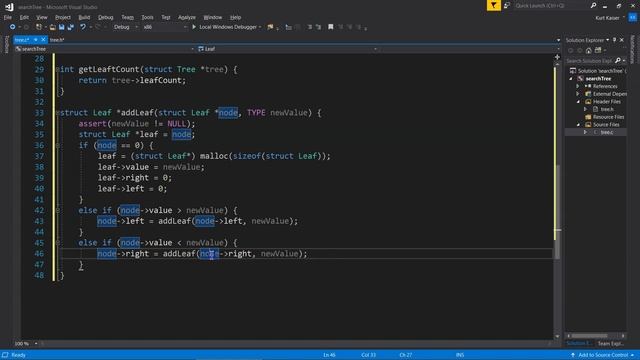Open the File menu
The height and width of the screenshot is (360, 640).
(x=8, y=18)
